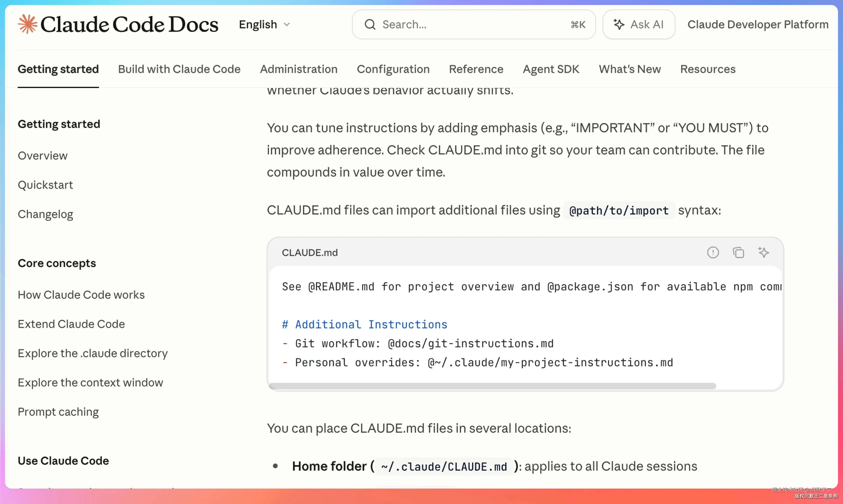This screenshot has width=843, height=504.
Task: Open How Claude Code works
Action: tap(81, 295)
